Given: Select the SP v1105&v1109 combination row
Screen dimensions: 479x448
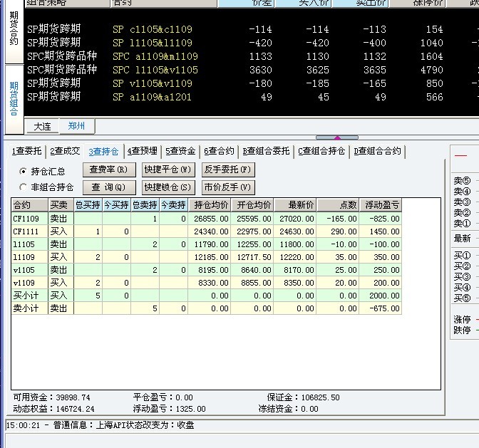Looking at the screenshot, I should coord(252,83).
